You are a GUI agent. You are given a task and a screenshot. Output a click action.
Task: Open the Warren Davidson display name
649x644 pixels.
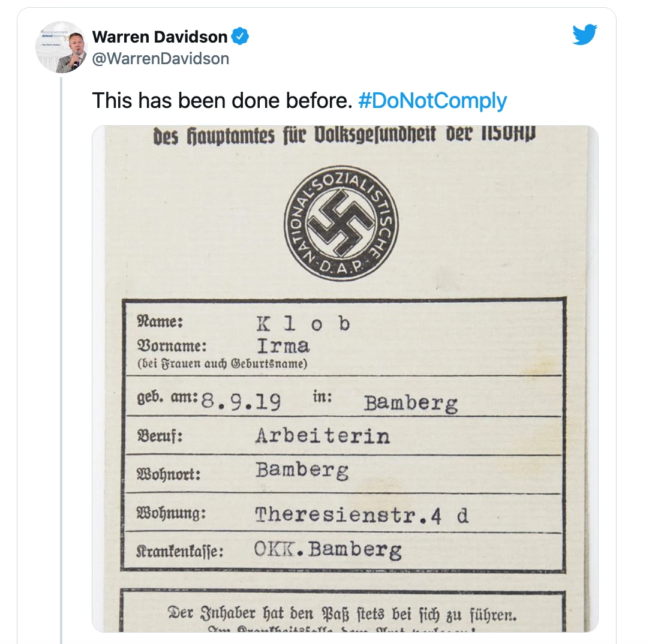coord(160,37)
